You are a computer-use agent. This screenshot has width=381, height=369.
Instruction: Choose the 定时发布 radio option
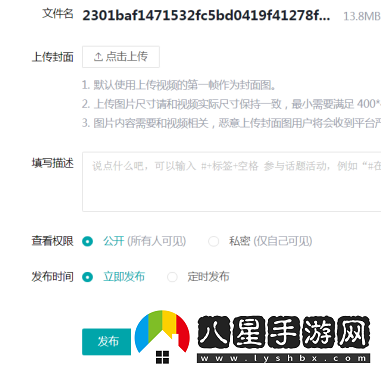click(x=172, y=277)
